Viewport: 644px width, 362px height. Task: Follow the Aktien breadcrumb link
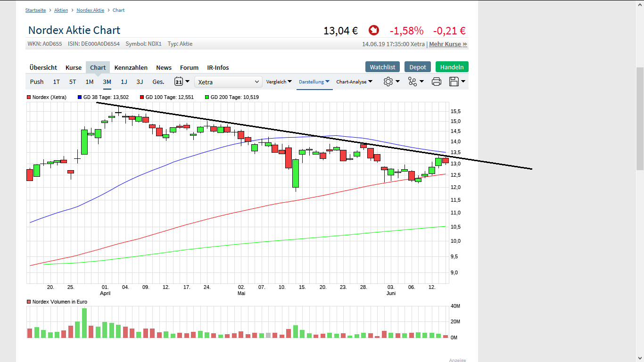[61, 10]
